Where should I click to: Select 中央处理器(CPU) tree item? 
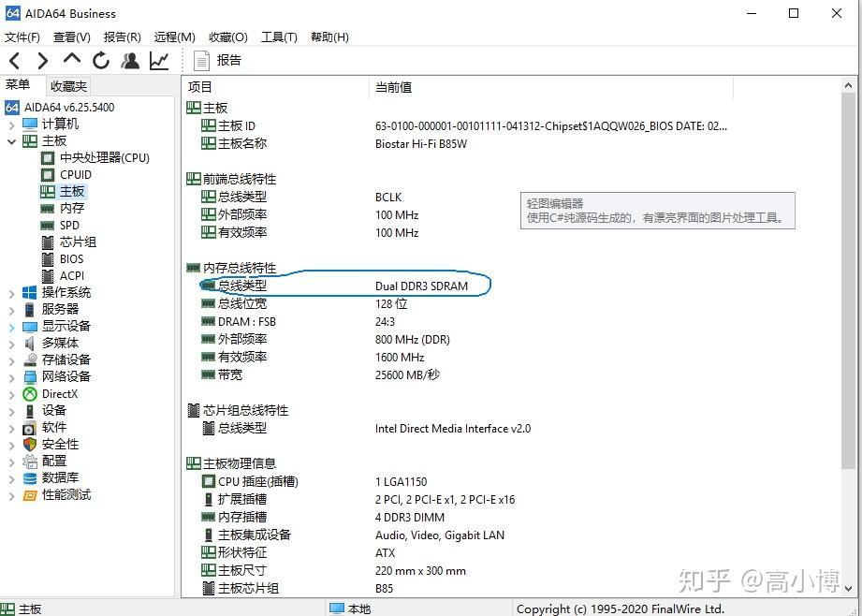point(105,158)
